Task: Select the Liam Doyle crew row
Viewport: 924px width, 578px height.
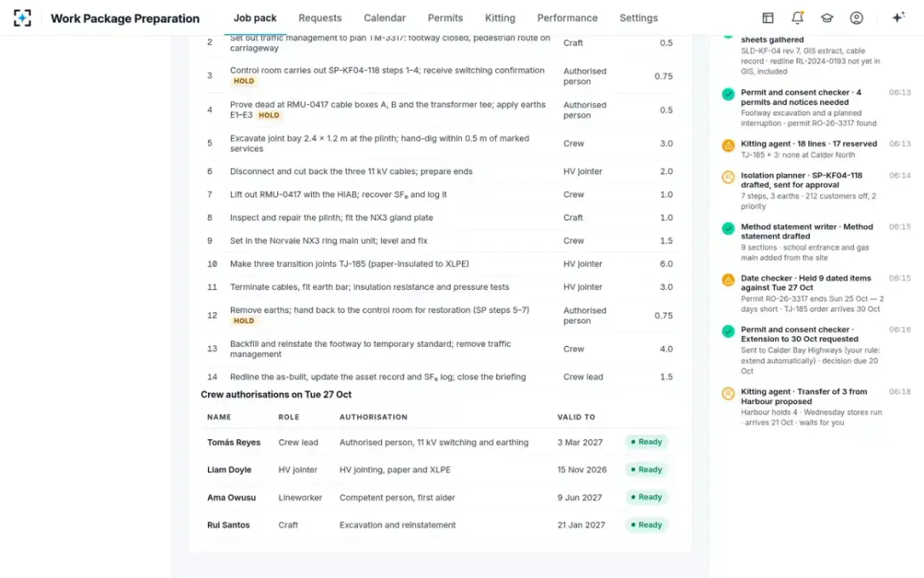Action: click(x=440, y=469)
